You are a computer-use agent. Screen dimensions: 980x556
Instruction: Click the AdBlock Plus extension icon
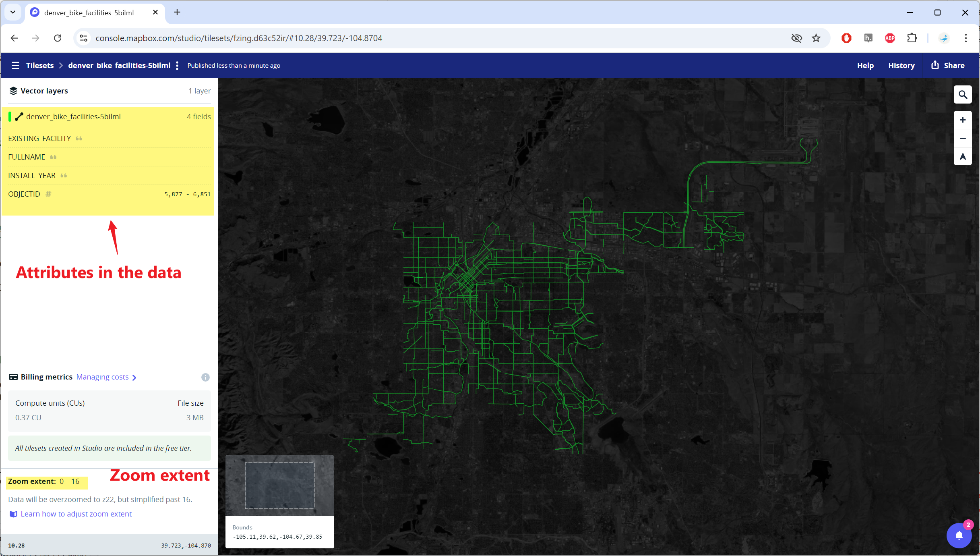pyautogui.click(x=890, y=38)
